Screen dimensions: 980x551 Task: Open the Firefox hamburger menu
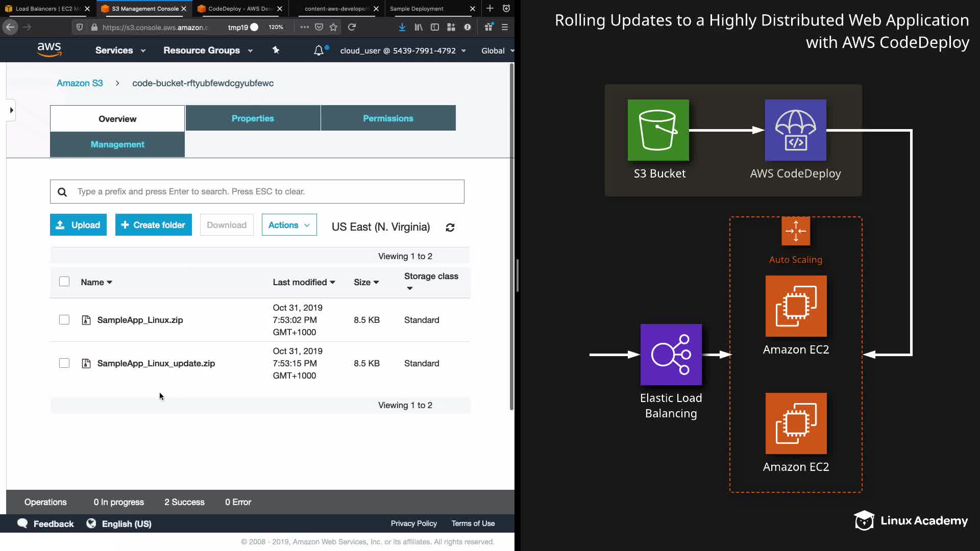point(504,27)
